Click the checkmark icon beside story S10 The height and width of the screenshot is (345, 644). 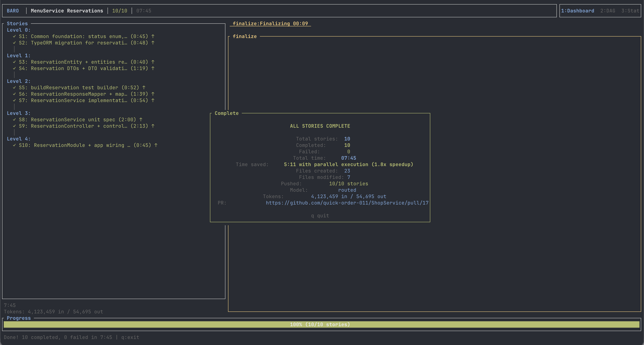click(x=14, y=145)
